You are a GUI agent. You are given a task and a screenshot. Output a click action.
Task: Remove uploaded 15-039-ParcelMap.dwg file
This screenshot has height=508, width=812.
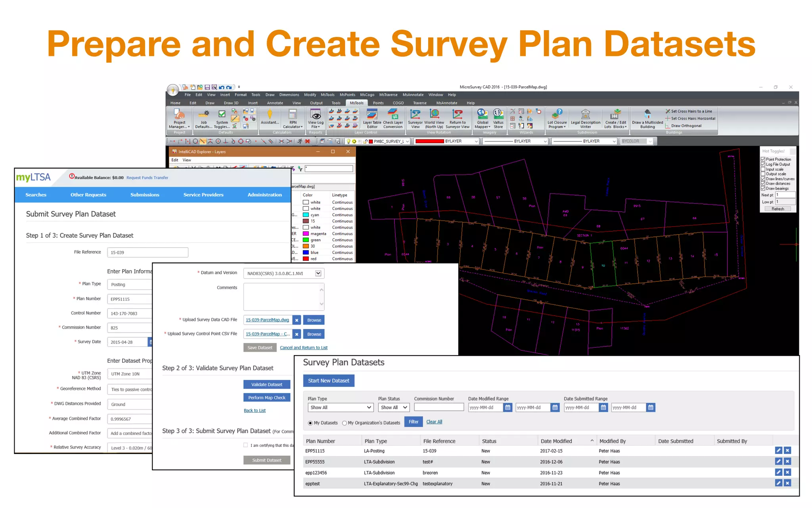click(x=297, y=320)
